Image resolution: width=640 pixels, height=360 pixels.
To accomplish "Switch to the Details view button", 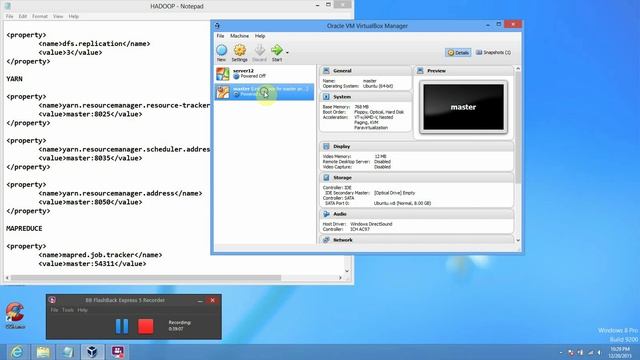I will (x=458, y=53).
